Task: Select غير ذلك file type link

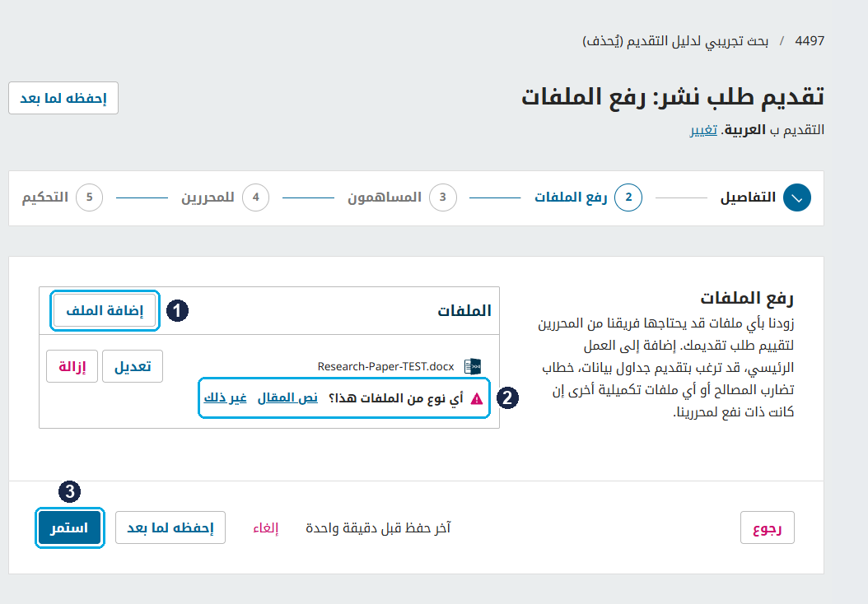Action: point(226,397)
